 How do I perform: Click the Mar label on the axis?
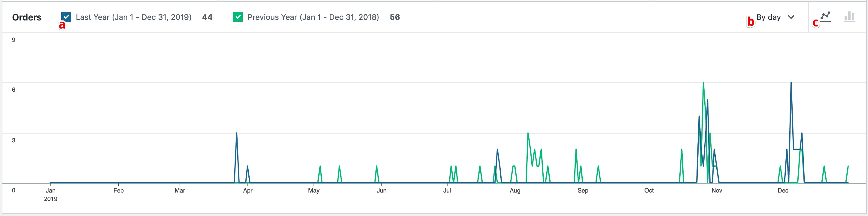[180, 191]
